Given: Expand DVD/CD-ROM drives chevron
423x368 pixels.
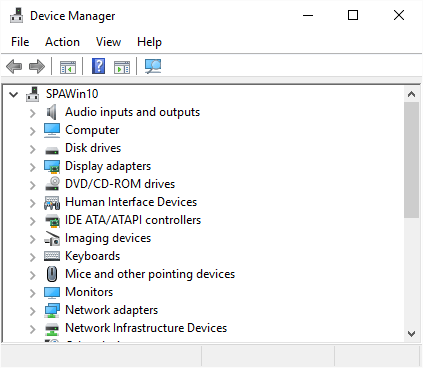Looking at the screenshot, I should coord(32,185).
